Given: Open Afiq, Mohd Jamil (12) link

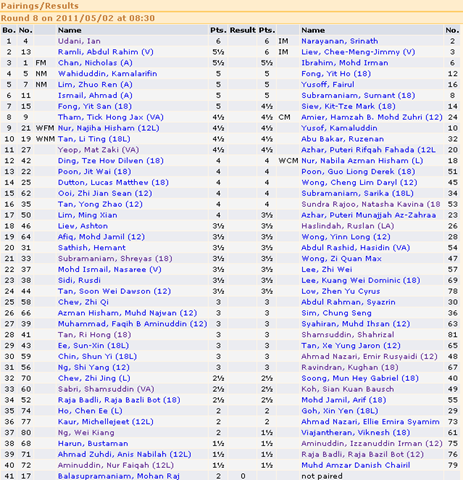Looking at the screenshot, I should coord(101,237).
